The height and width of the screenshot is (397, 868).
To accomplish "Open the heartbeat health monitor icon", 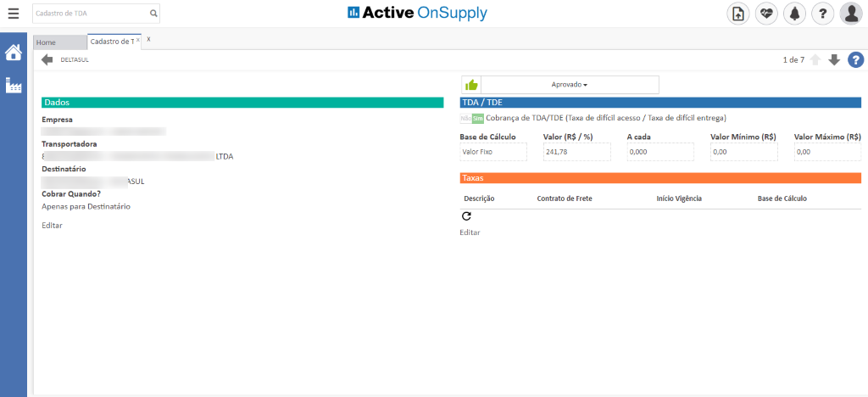I will tap(766, 14).
